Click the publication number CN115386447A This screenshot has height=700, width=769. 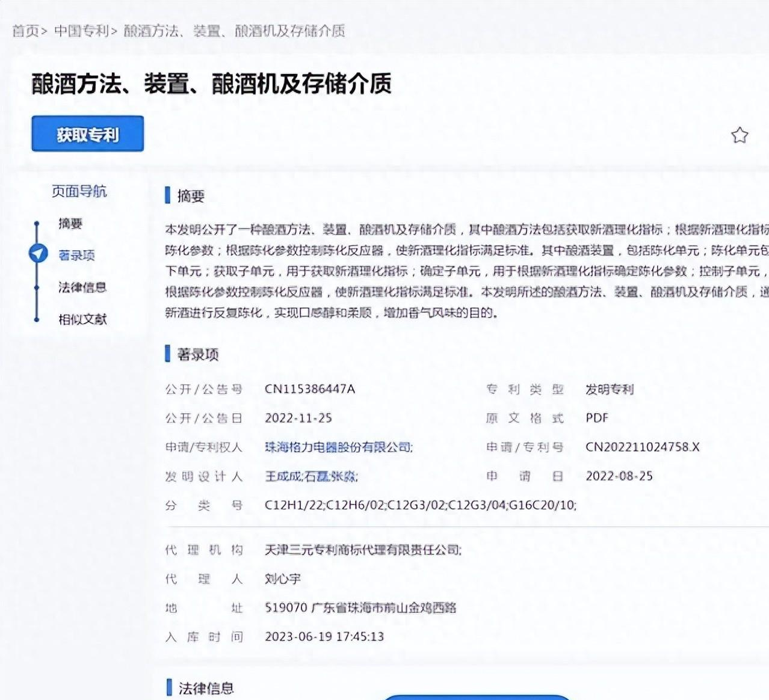tap(310, 389)
